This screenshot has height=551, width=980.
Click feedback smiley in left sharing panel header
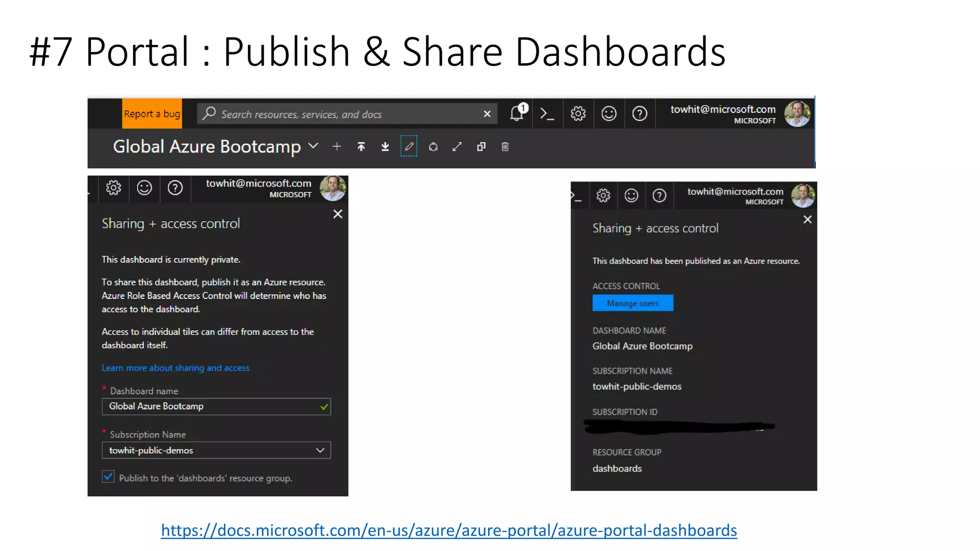145,187
